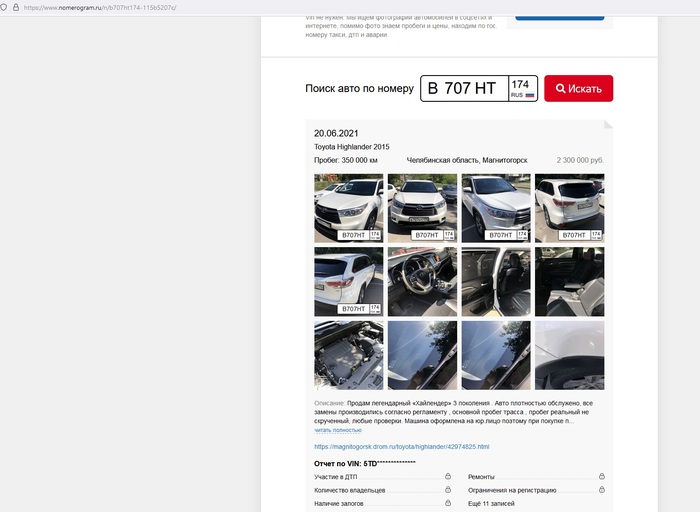Image resolution: width=700 pixels, height=512 pixels.
Task: Click the lock icon next to Участие в ДТП
Action: (x=448, y=476)
